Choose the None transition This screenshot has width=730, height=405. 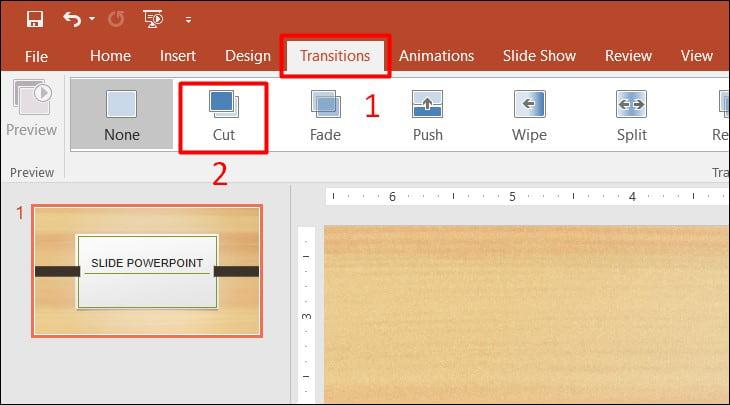click(x=122, y=115)
